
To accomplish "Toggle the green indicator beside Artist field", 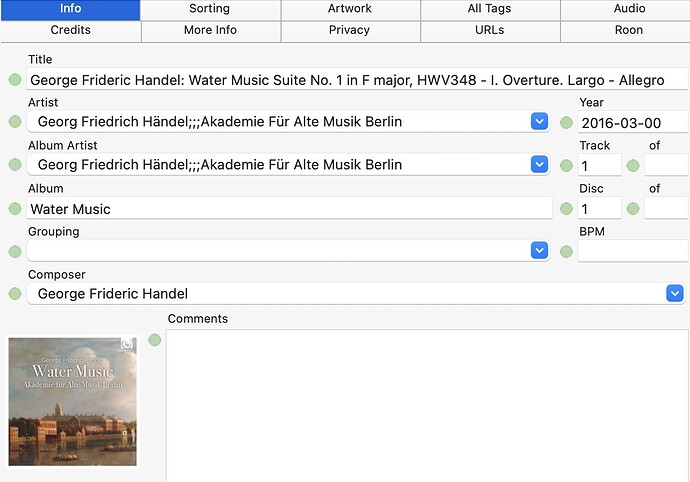I will tap(14, 122).
